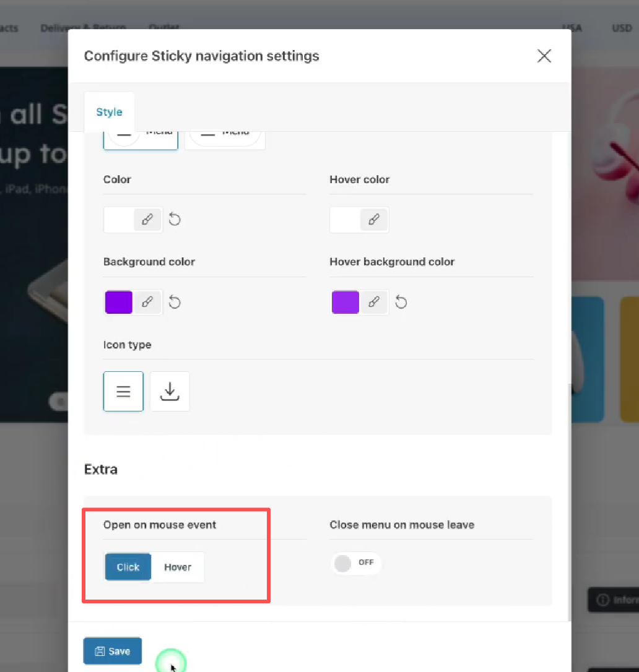Click the Hover background color purple swatch
This screenshot has height=672, width=639.
click(346, 302)
